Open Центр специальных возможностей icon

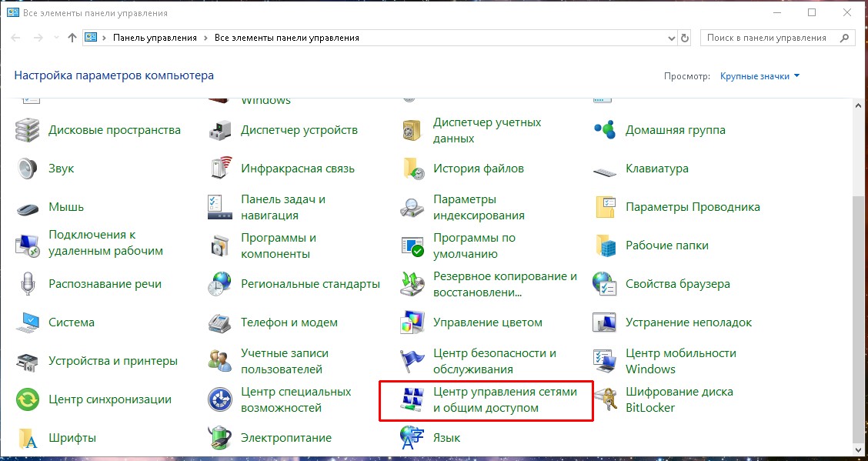point(220,399)
